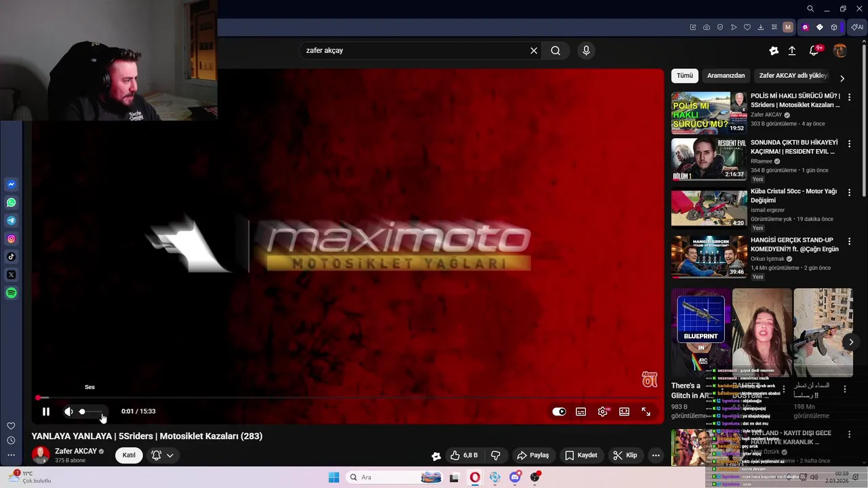Search tabs with the title-bar magnifier
This screenshot has height=488, width=868.
810,9
